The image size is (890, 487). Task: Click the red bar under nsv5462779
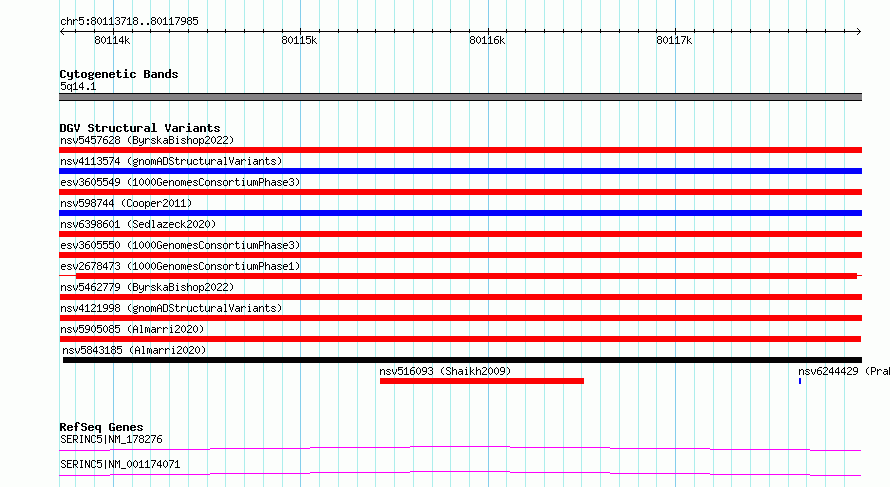coord(460,297)
